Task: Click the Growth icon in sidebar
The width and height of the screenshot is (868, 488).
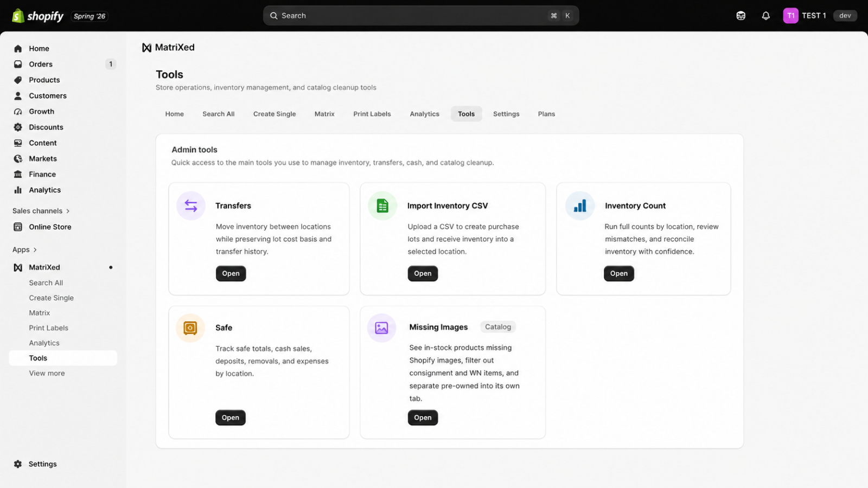Action: tap(18, 111)
